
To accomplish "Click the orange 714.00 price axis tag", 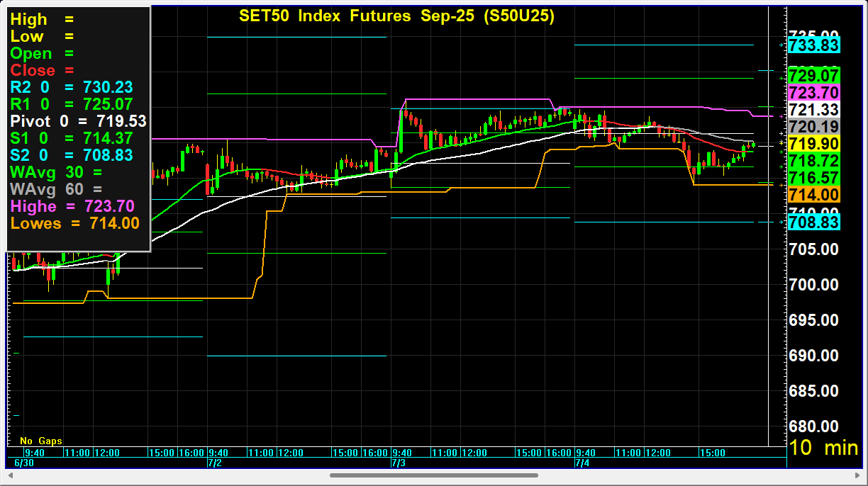I will 814,195.
